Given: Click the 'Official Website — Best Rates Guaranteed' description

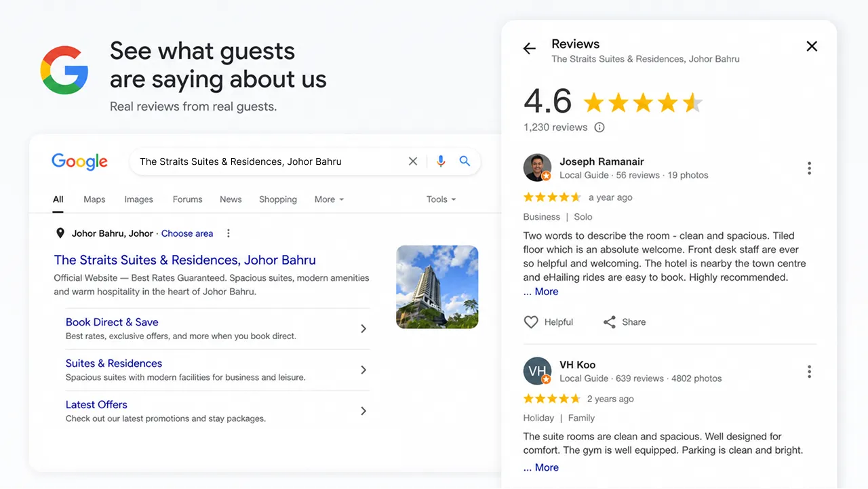Looking at the screenshot, I should pyautogui.click(x=212, y=285).
